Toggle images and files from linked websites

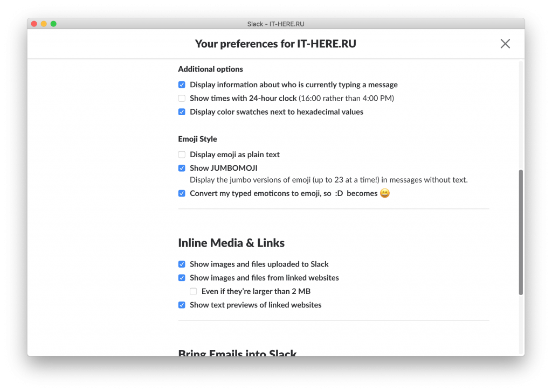tap(182, 278)
